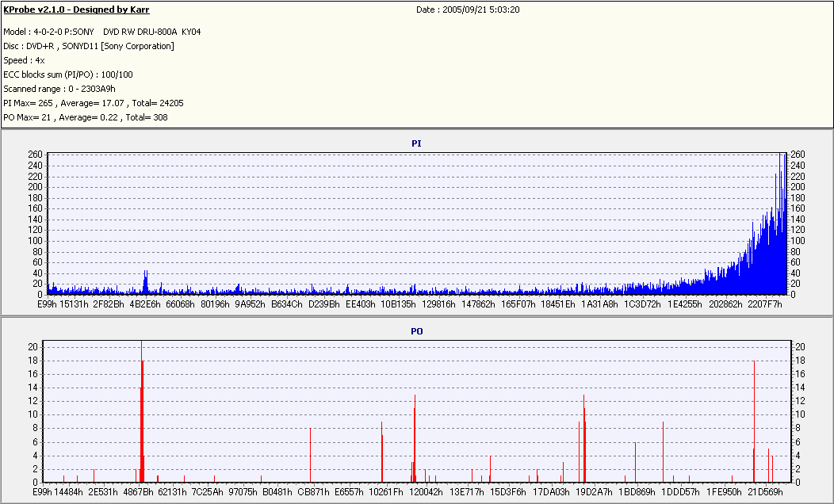Screen dimensions: 834x504
Task: Click the Speed 4x line
Action: point(24,60)
